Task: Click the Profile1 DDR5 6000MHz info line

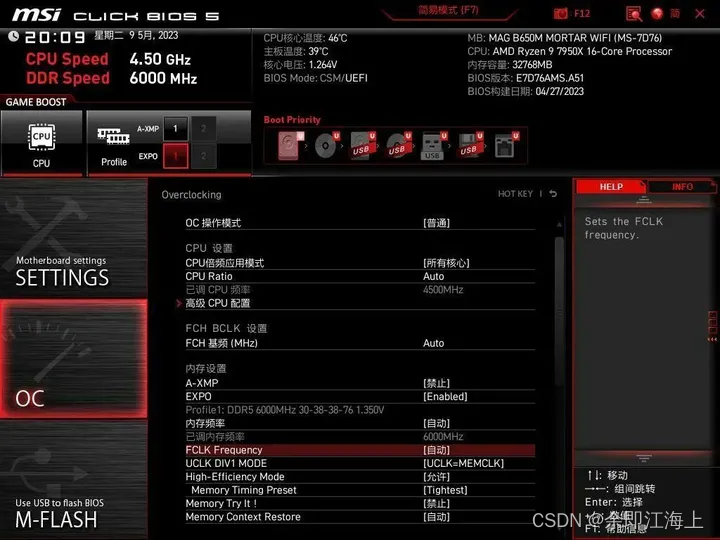Action: 285,410
